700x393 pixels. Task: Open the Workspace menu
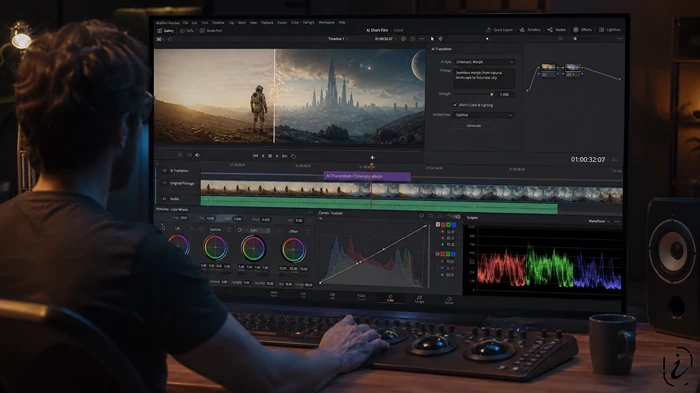pos(326,22)
